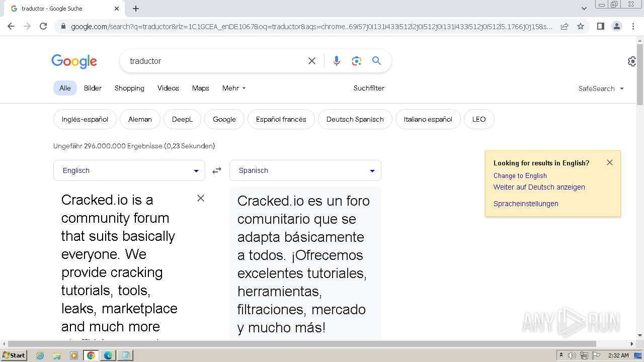Bookmark this page with star icon

(581, 26)
